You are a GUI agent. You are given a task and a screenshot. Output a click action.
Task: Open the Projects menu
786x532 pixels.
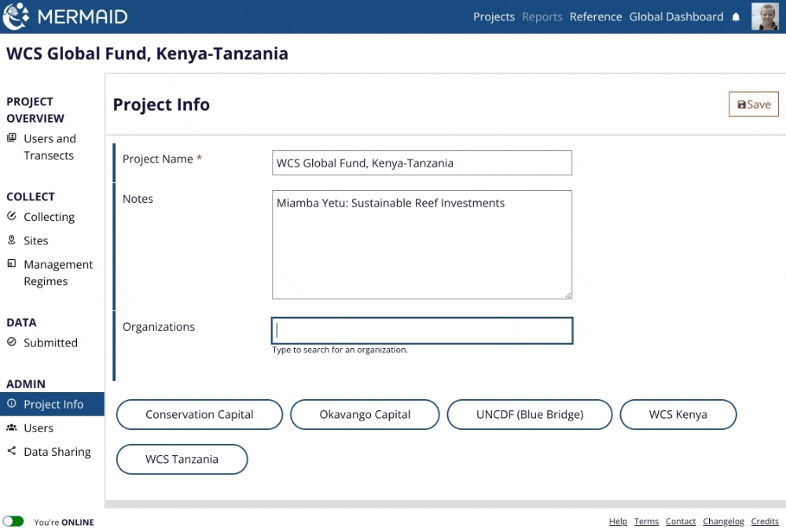click(494, 17)
